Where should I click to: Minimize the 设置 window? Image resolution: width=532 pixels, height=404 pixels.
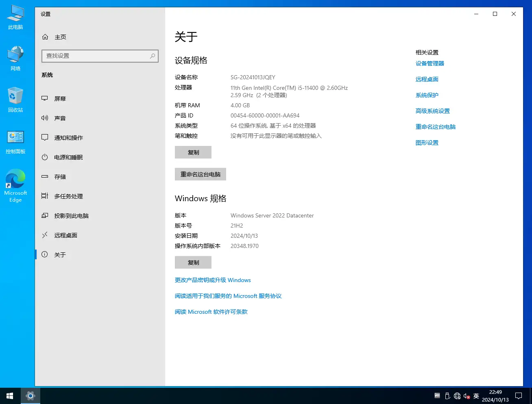(x=476, y=14)
